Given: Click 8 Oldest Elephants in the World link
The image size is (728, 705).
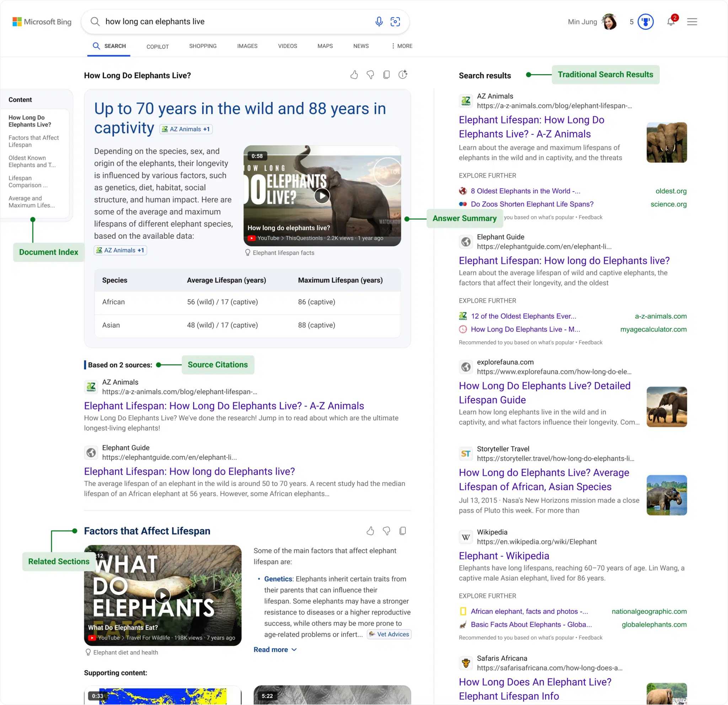Looking at the screenshot, I should click(x=524, y=191).
